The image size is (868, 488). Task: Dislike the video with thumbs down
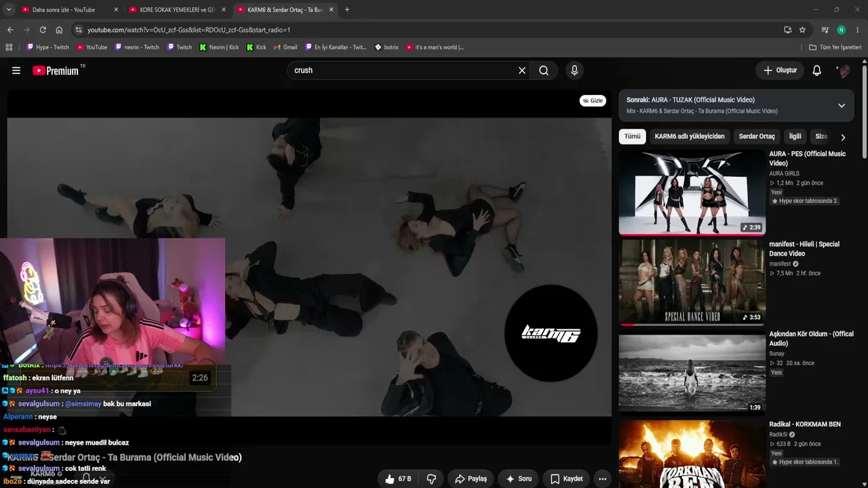pyautogui.click(x=431, y=479)
